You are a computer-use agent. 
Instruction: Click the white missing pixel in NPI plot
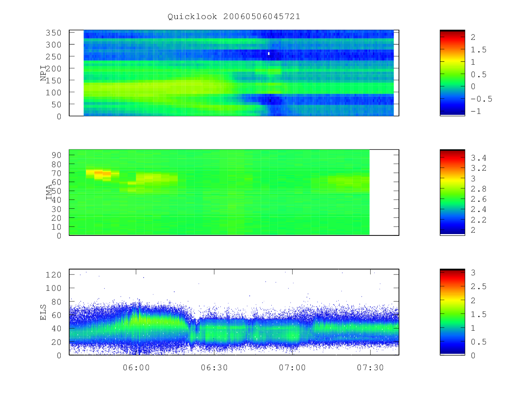(269, 54)
